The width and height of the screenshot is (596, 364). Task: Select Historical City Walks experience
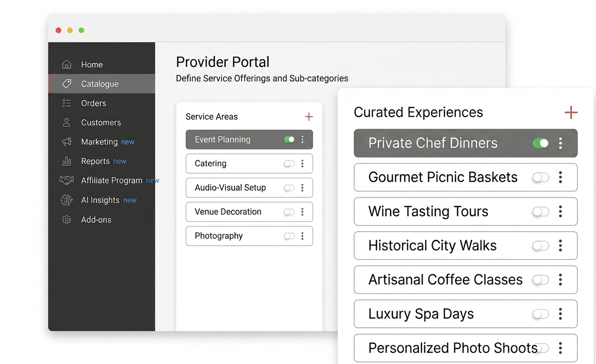[465, 246]
